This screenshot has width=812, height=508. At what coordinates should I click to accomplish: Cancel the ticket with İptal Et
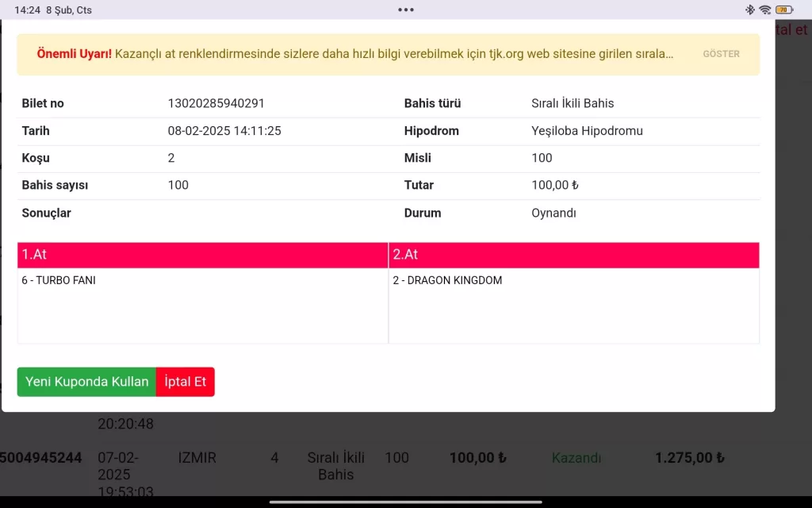[186, 382]
